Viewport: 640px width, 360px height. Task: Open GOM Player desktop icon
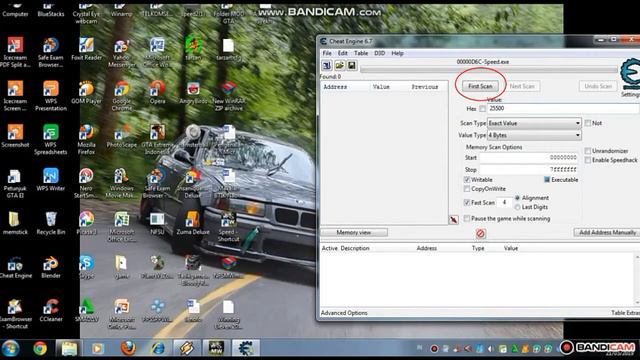click(x=87, y=93)
